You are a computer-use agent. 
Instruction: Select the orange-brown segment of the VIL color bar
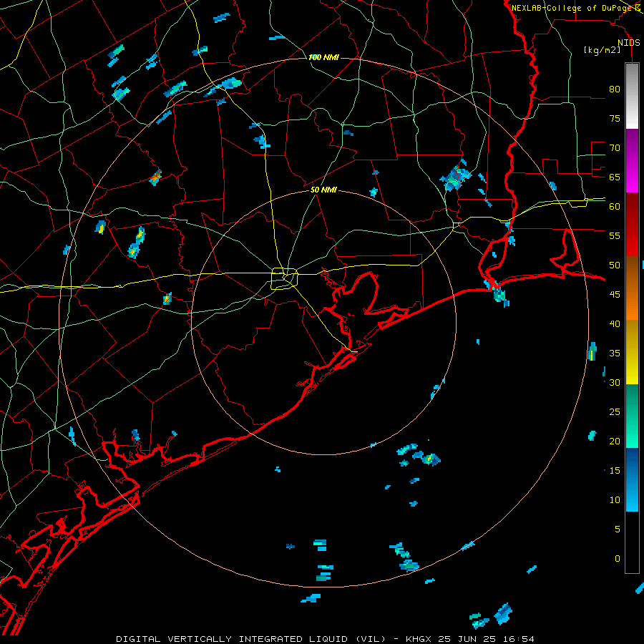pyautogui.click(x=632, y=288)
